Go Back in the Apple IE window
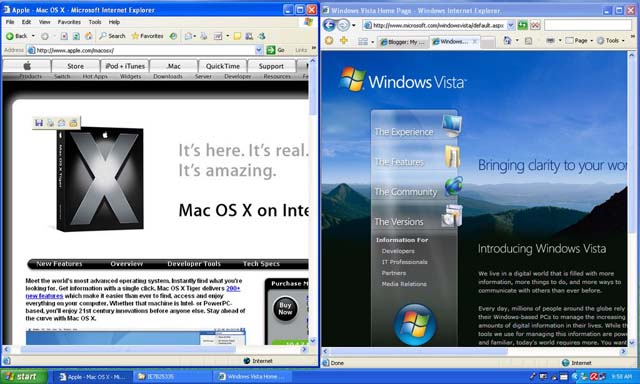The height and width of the screenshot is (384, 640). [16, 36]
